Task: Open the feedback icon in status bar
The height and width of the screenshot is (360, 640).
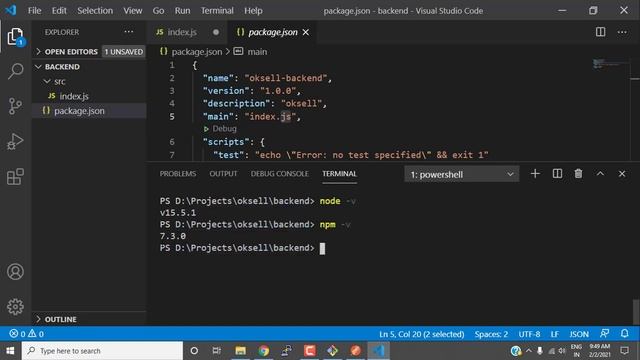Action: (604, 333)
